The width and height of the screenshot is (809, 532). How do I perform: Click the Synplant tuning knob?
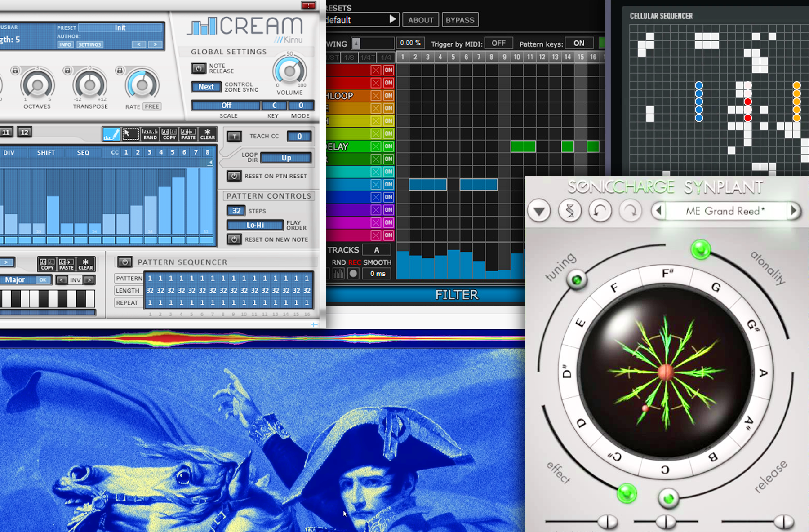pos(576,279)
